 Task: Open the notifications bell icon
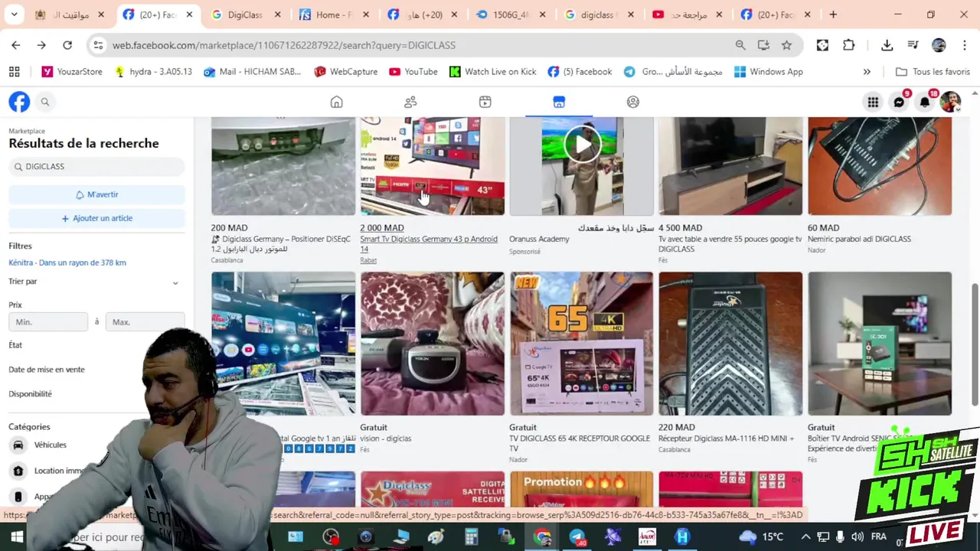(925, 102)
